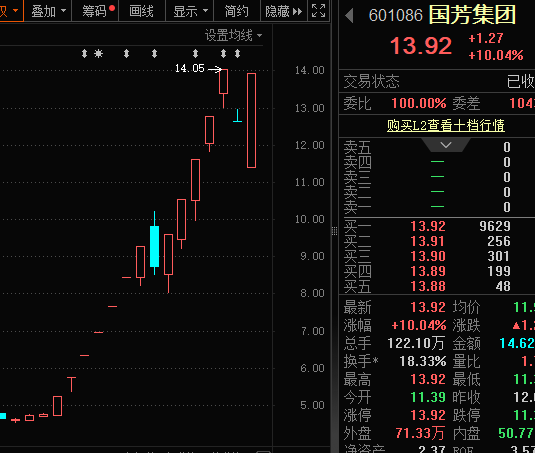Switch to 简约 simple view
535x453 pixels.
pyautogui.click(x=236, y=11)
